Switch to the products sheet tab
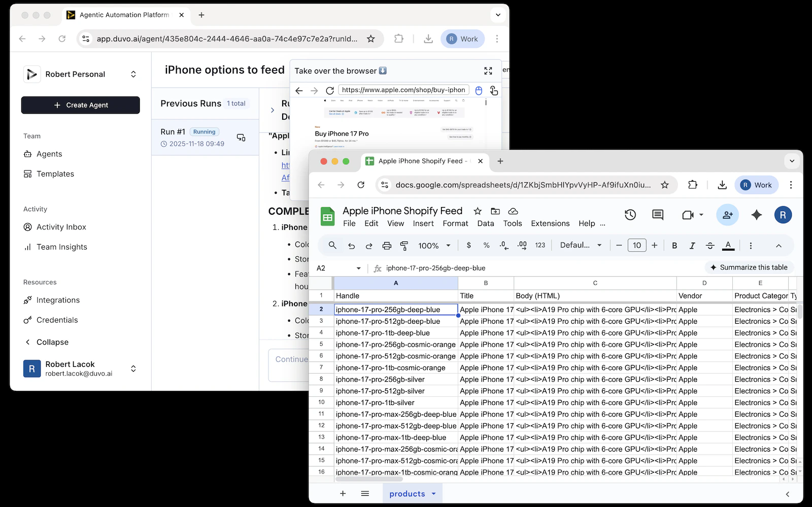This screenshot has height=507, width=812. (407, 494)
